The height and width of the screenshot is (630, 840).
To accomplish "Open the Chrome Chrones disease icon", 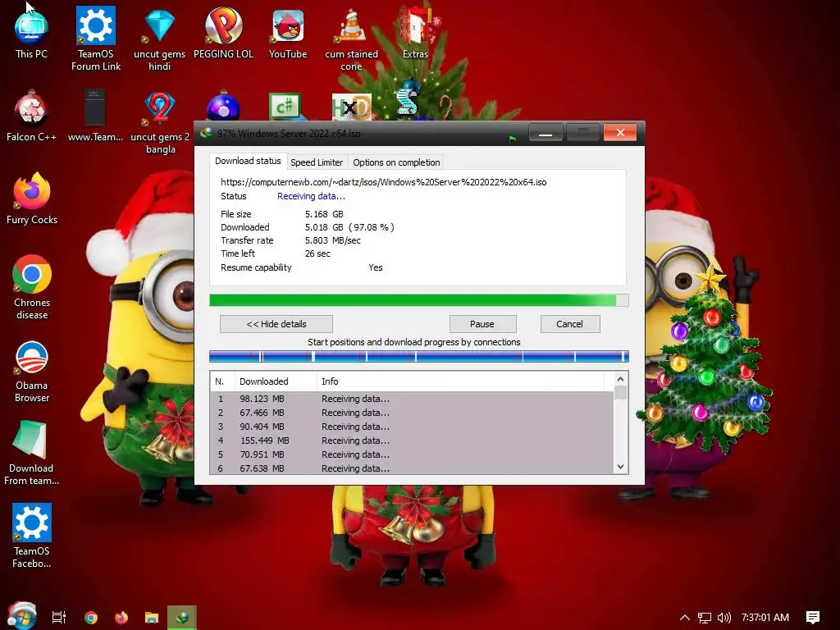I will click(32, 286).
